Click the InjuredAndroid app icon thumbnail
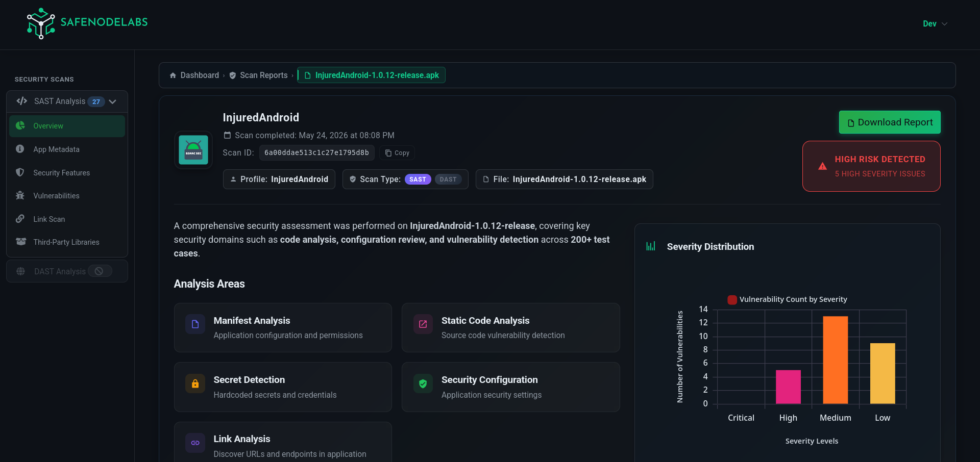The width and height of the screenshot is (980, 462). click(x=193, y=150)
